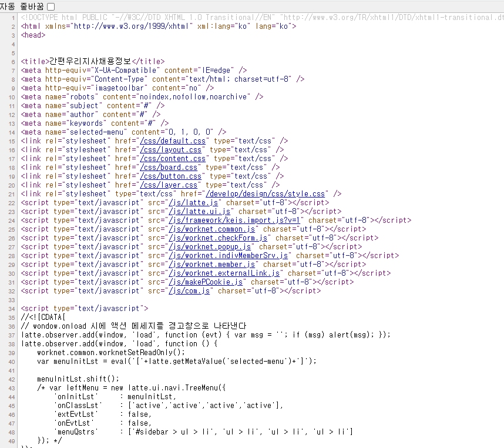Viewport: 504px width, 448px height.
Task: Open the /js/com.js script link
Action: coord(189,291)
